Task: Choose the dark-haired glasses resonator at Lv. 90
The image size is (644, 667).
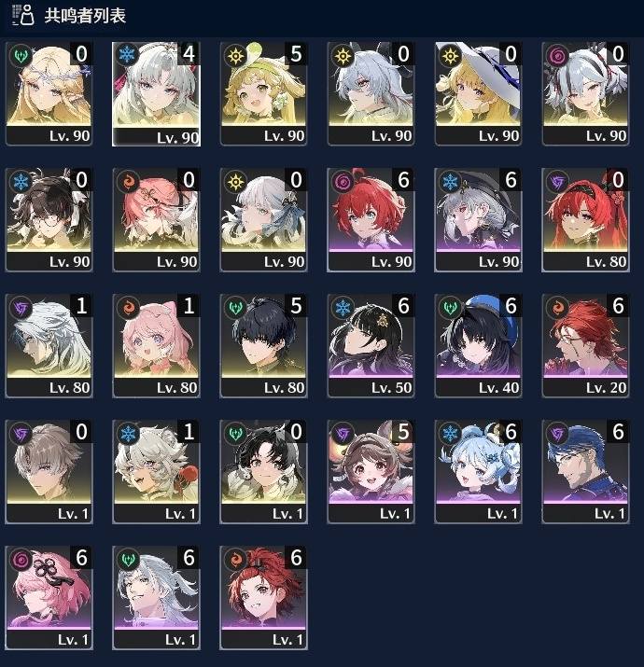Action: click(49, 219)
